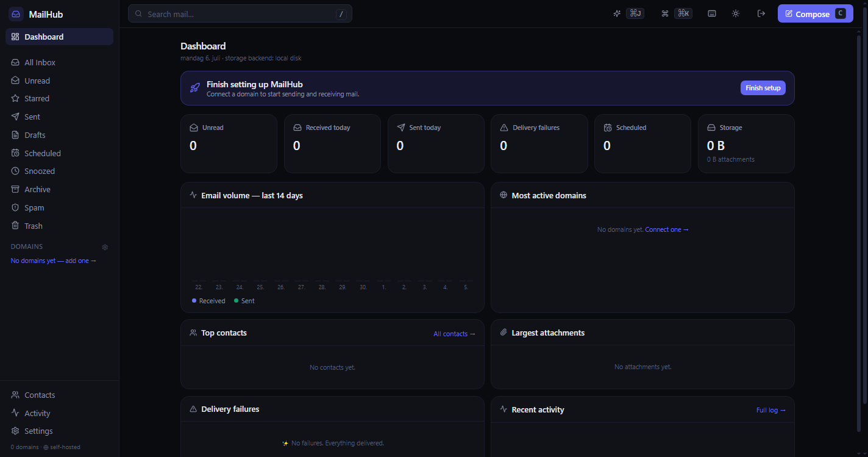Click the Contacts people icon in sidebar
868x457 pixels.
15,395
